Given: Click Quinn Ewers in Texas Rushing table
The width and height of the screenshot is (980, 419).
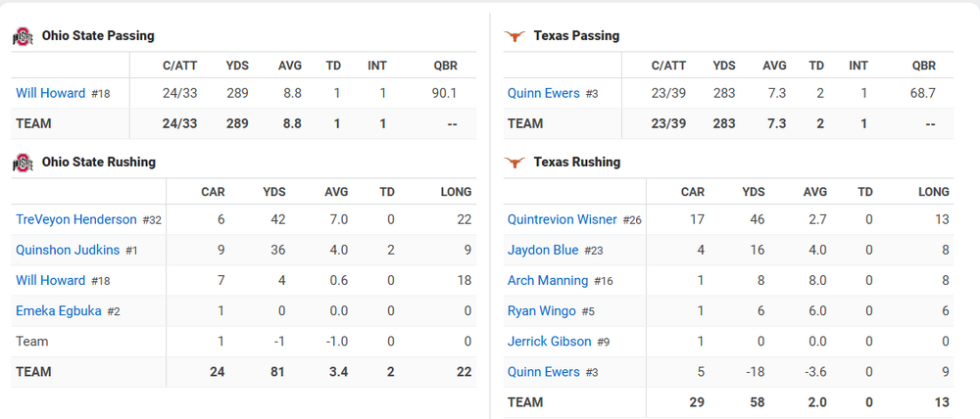Looking at the screenshot, I should 544,371.
